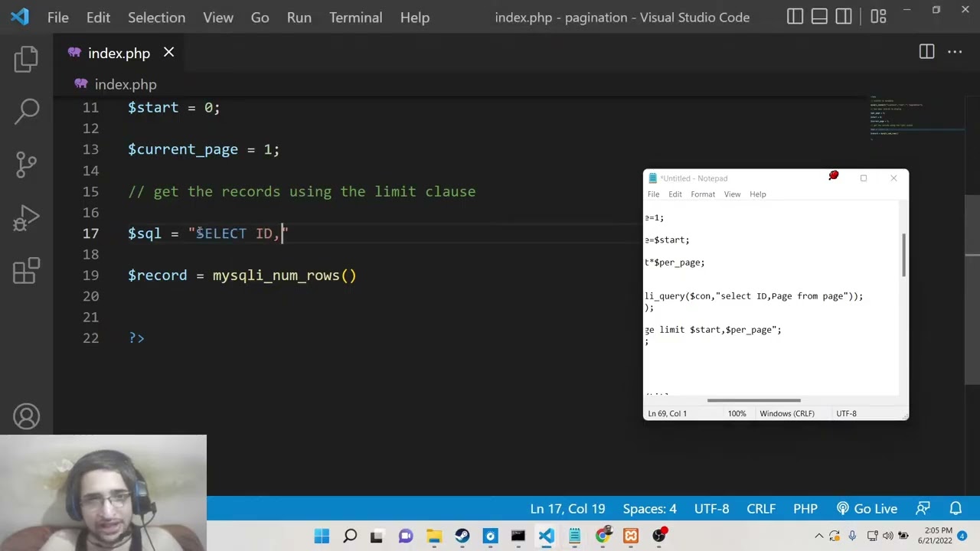Toggle the primary side bar layout icon

795,17
